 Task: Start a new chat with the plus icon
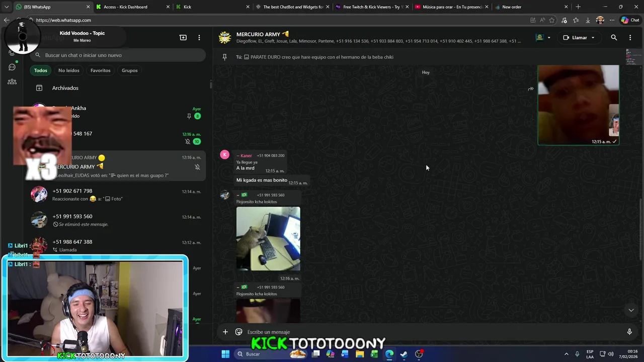coord(183,38)
